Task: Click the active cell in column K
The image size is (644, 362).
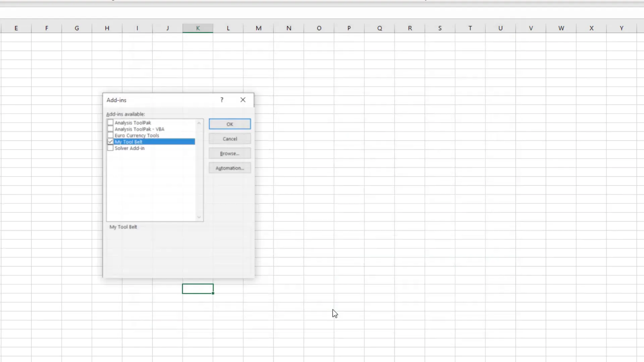Action: 198,289
